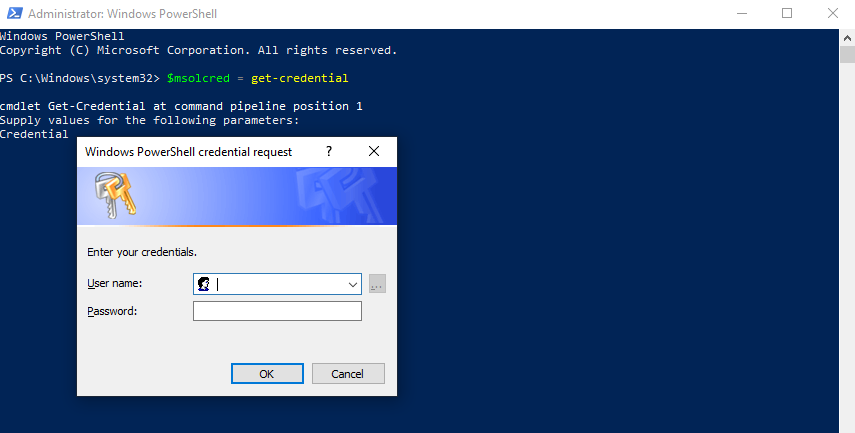
Task: Minimize the PowerShell window
Action: 741,14
